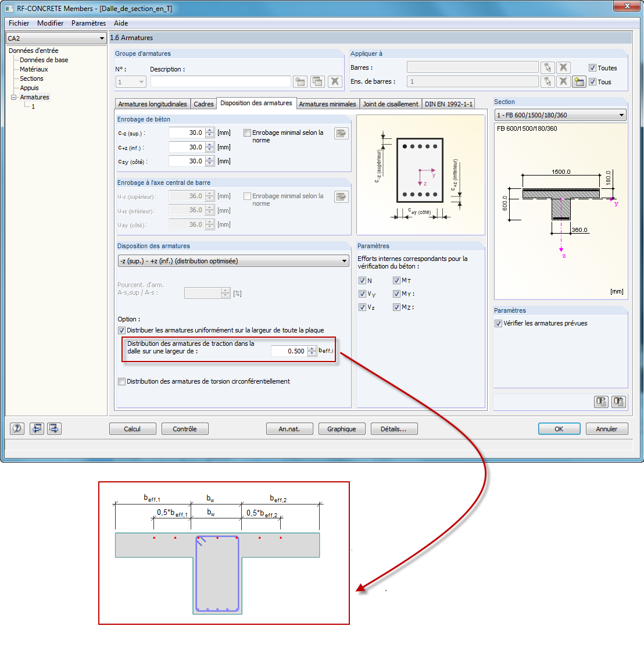Toggle the Mz internal force checkbox
The image size is (644, 669).
click(x=396, y=307)
